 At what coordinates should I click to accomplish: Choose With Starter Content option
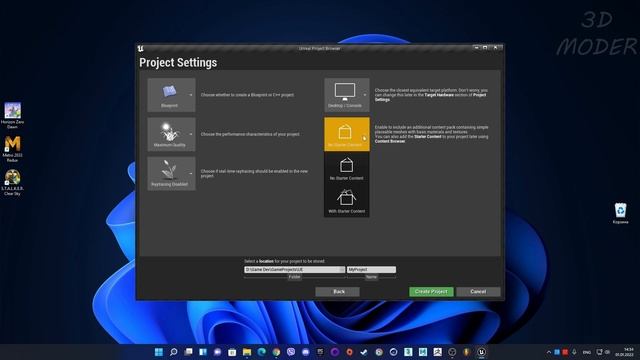(347, 201)
